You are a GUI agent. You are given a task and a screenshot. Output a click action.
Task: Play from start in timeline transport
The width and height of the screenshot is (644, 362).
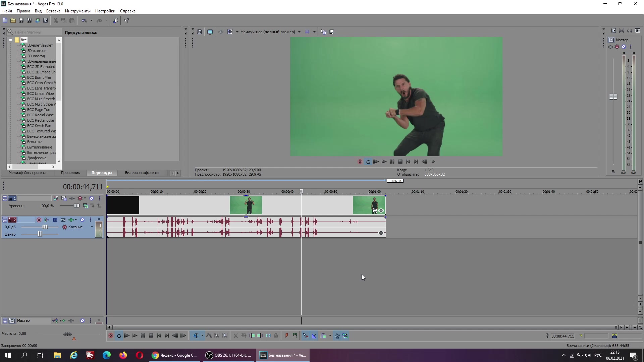pyautogui.click(x=127, y=336)
